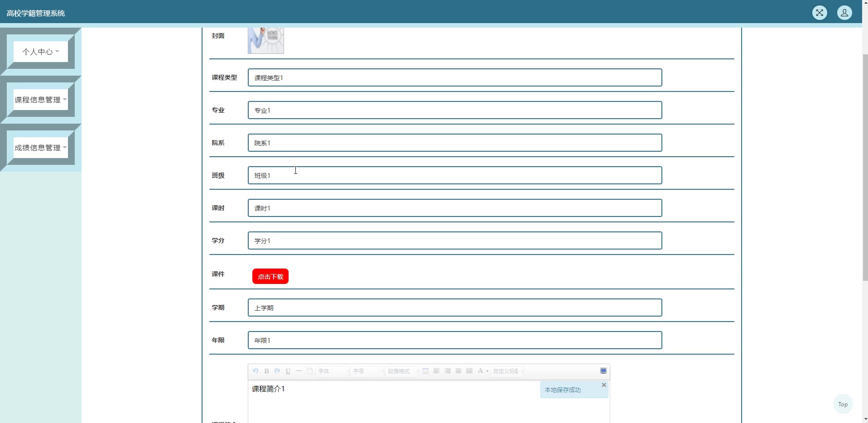The height and width of the screenshot is (423, 868).
Task: Apply font color with the A icon
Action: click(480, 371)
